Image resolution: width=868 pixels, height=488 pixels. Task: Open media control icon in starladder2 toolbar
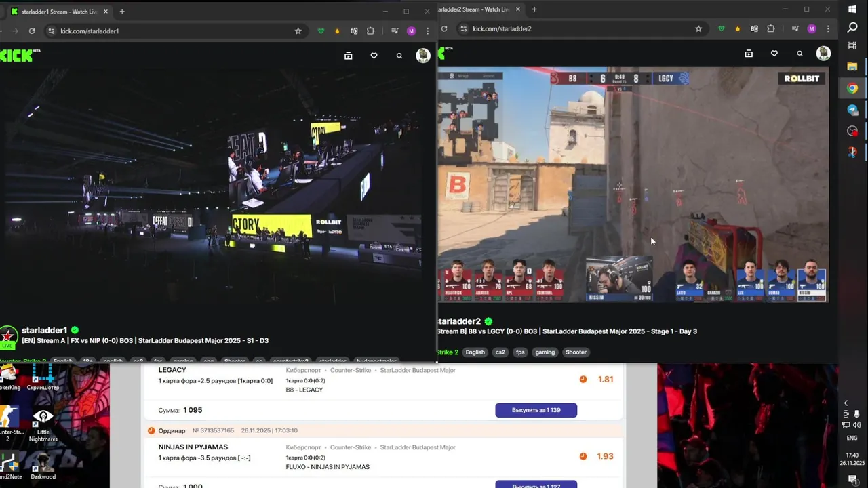tap(795, 28)
